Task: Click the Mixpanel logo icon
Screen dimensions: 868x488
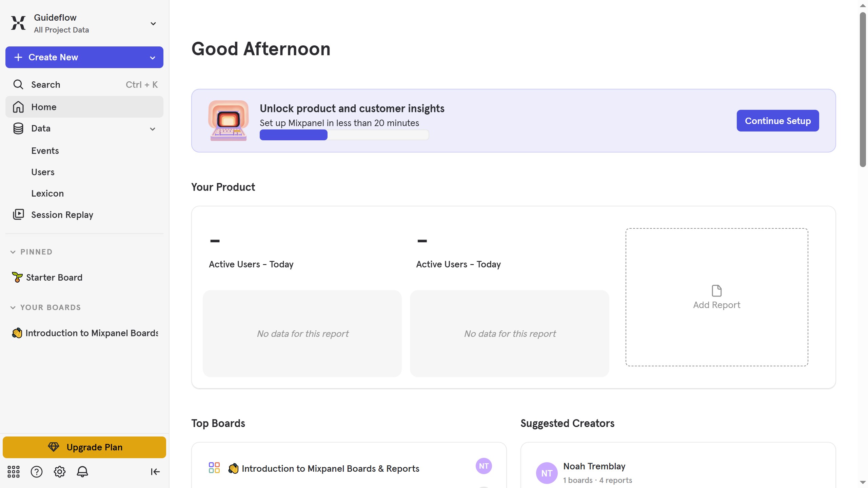Action: [18, 23]
